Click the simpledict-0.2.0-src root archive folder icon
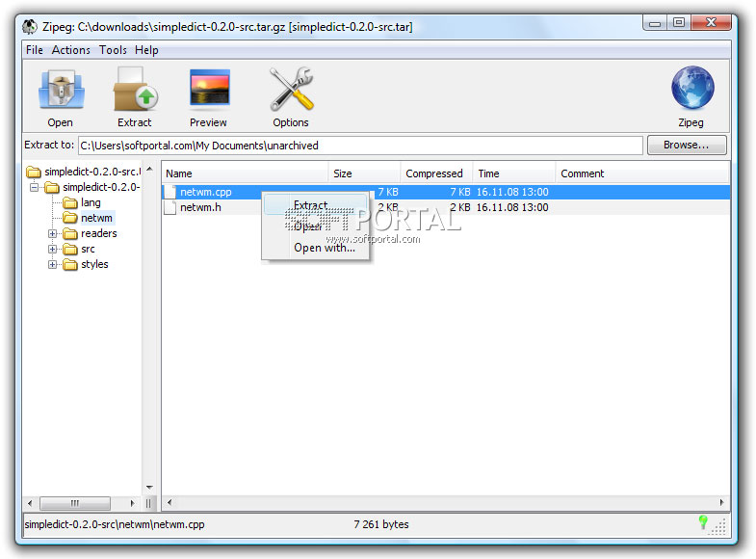756x559 pixels. click(34, 172)
